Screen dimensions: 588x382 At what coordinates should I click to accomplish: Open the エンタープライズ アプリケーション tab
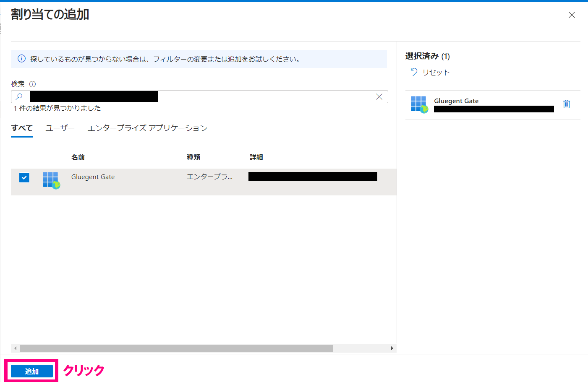(147, 128)
